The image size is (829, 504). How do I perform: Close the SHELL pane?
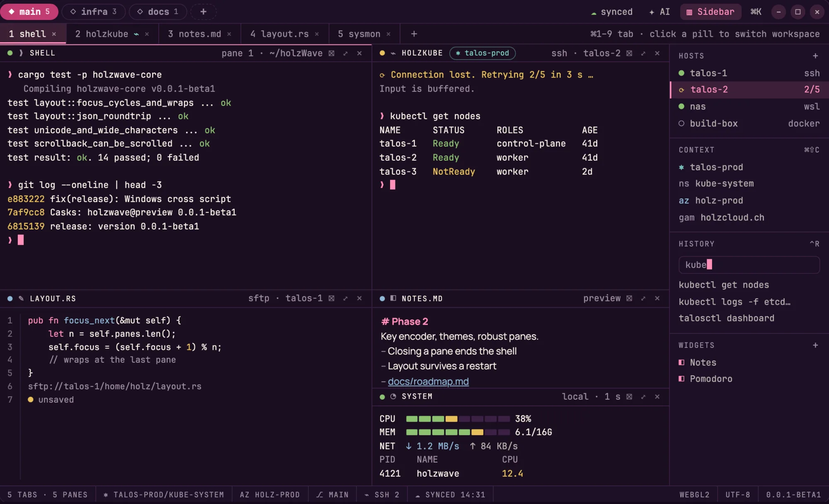pyautogui.click(x=359, y=53)
